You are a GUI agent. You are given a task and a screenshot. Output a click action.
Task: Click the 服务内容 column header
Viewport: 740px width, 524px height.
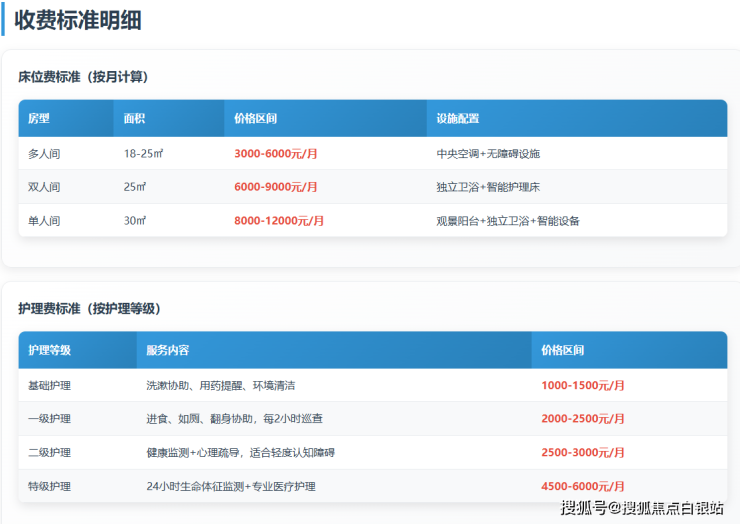168,351
